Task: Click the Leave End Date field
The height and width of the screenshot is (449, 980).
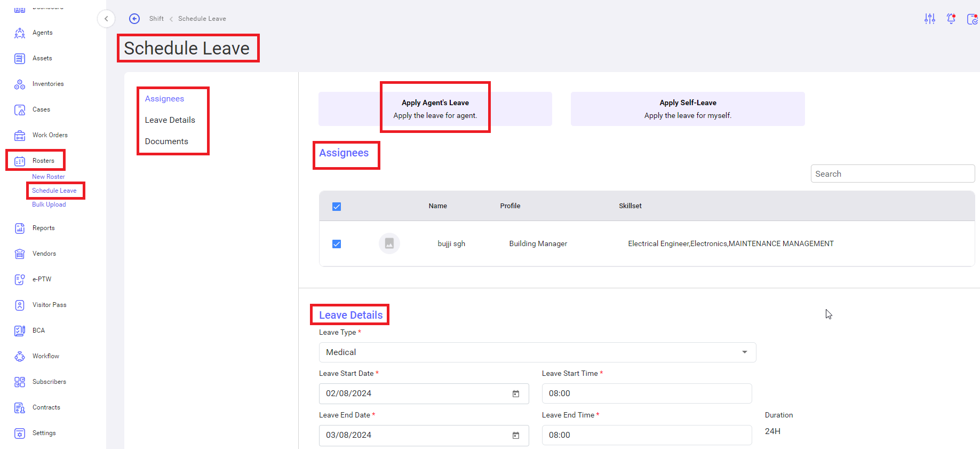Action: click(424, 435)
